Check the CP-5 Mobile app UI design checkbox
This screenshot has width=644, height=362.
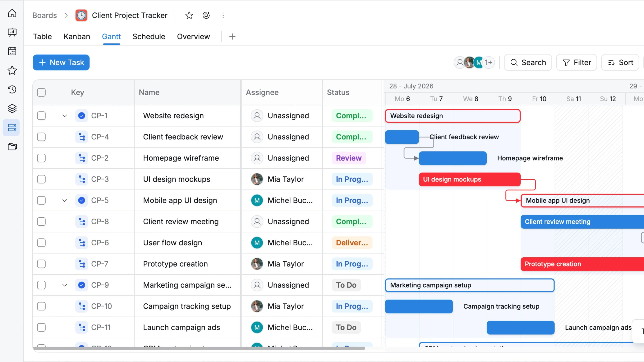tap(41, 200)
